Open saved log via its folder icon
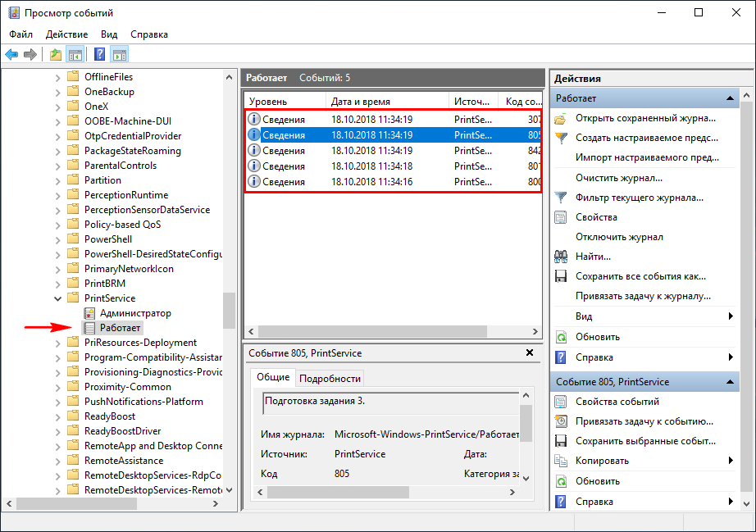756x532 pixels. pyautogui.click(x=561, y=118)
